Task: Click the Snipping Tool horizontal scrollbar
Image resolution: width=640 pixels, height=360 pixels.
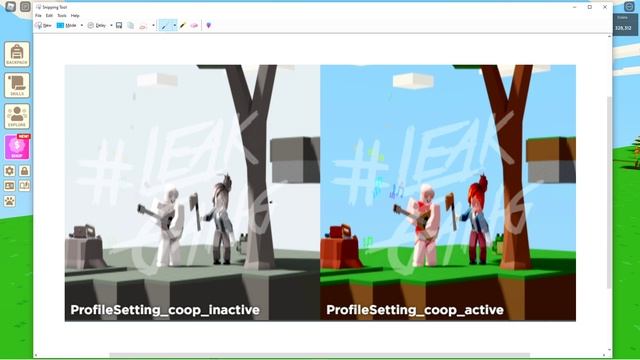Action: [x=320, y=356]
